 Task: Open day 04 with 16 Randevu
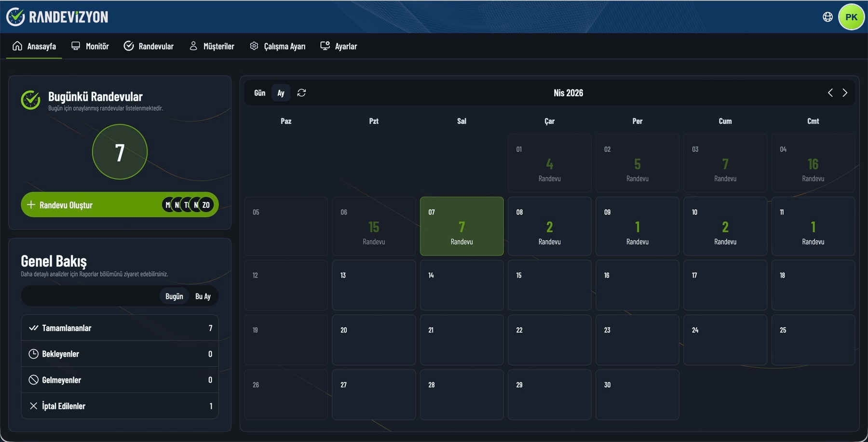tap(813, 163)
